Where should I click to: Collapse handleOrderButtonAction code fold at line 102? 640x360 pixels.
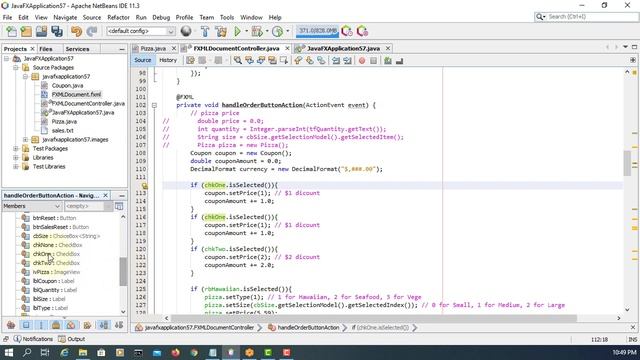[x=154, y=105]
